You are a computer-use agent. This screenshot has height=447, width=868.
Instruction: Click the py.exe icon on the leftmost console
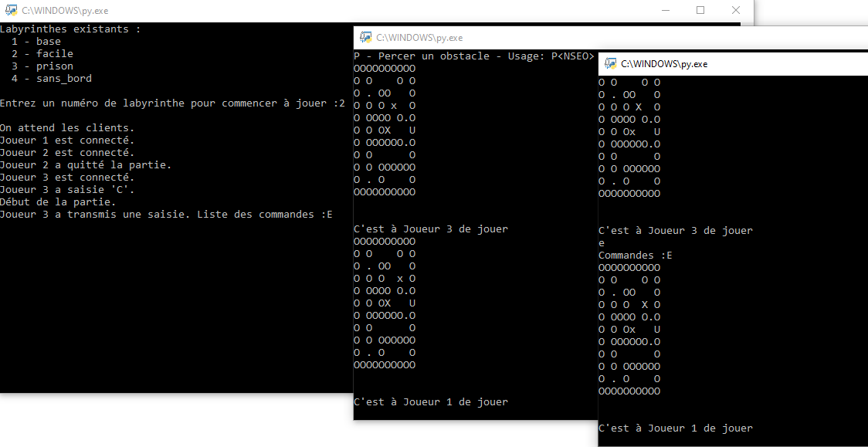[x=13, y=11]
